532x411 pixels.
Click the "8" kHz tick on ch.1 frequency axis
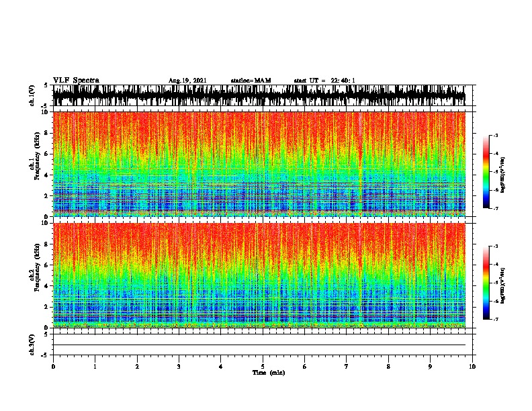48,133
